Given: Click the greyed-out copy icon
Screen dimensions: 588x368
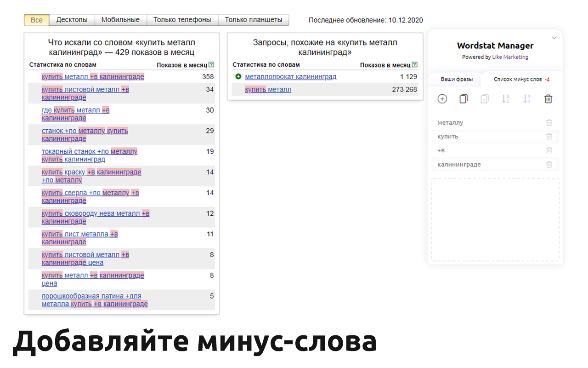Looking at the screenshot, I should 484,99.
